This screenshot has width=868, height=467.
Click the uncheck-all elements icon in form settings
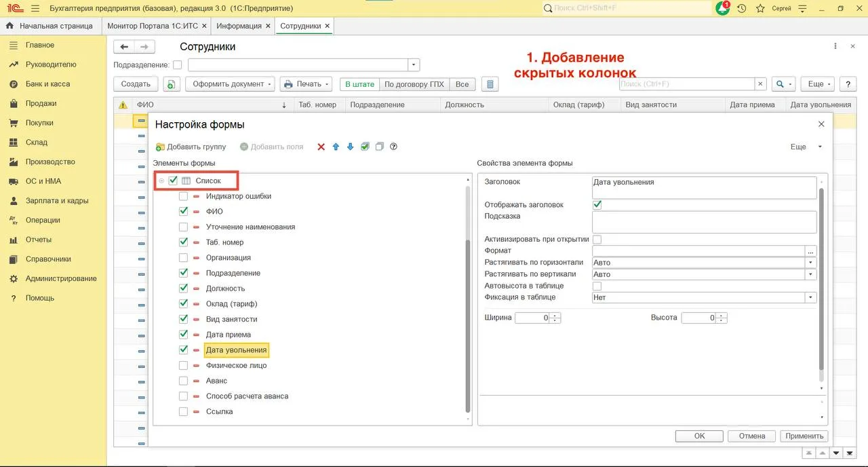380,147
